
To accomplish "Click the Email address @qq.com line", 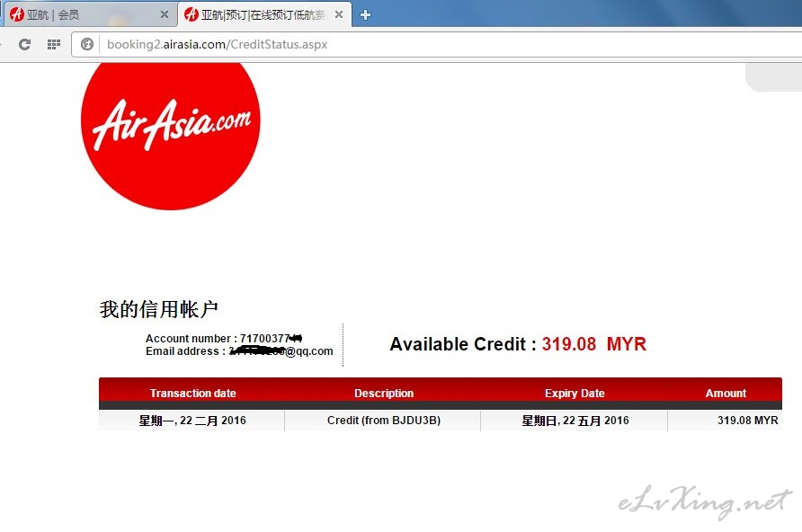I will pos(239,351).
